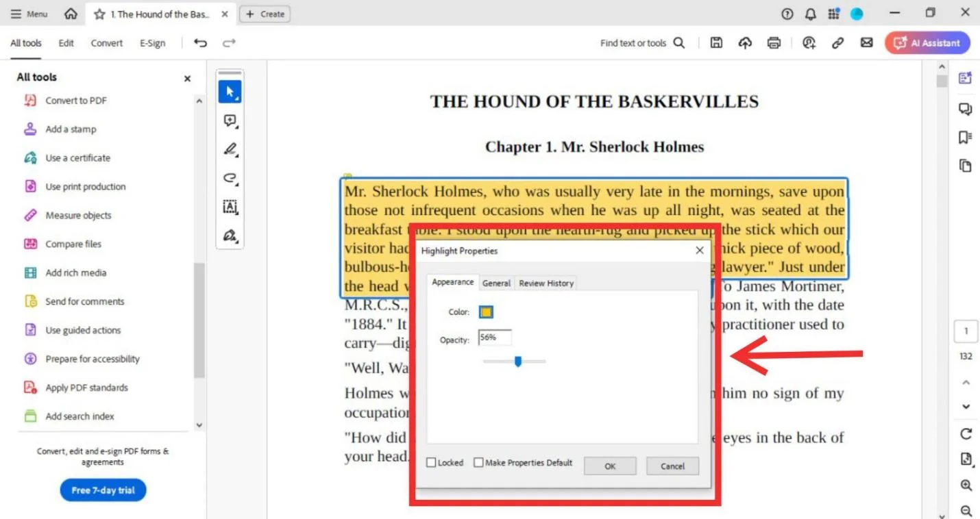Open notifications bell icon
This screenshot has height=519, width=980.
pos(811,14)
